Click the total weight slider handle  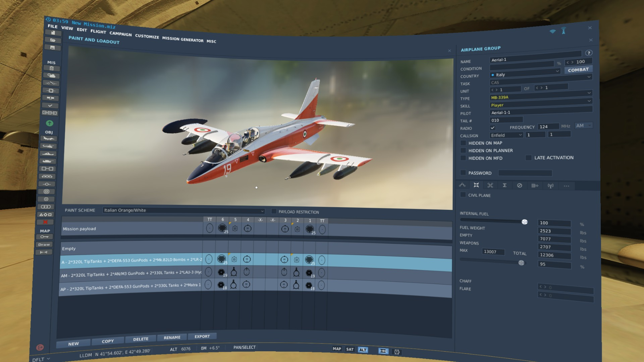click(x=521, y=263)
